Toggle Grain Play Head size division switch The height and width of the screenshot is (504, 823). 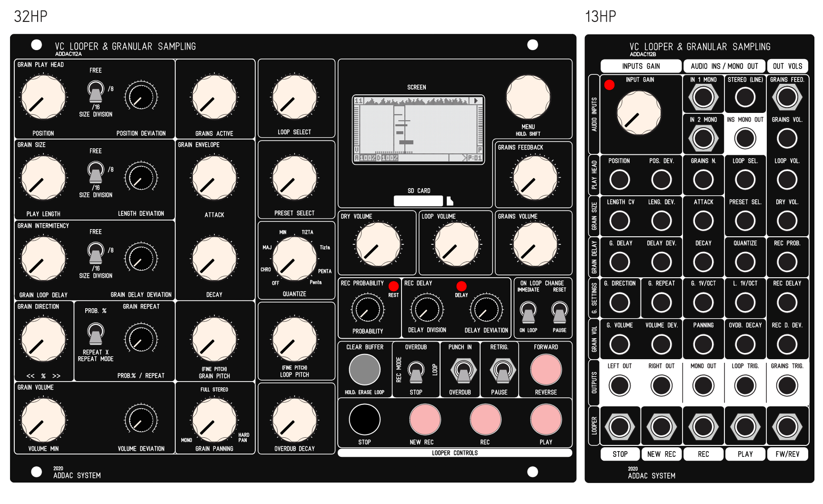[96, 91]
